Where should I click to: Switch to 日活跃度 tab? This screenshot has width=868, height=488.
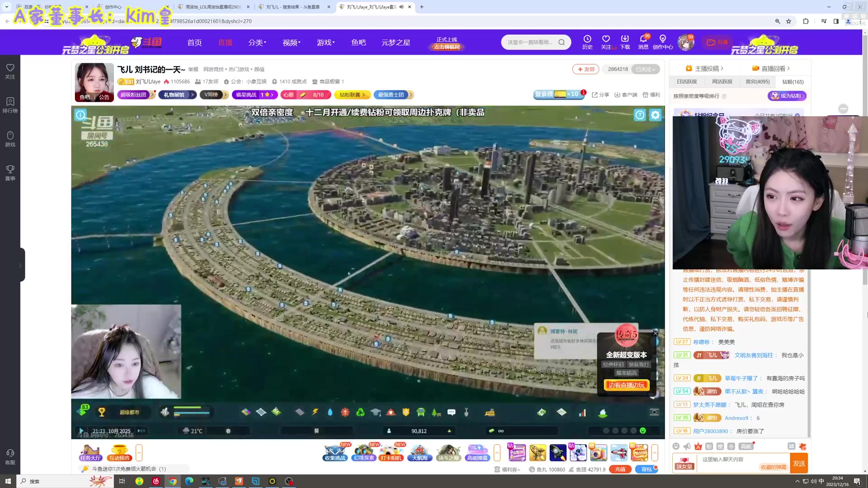click(x=687, y=82)
